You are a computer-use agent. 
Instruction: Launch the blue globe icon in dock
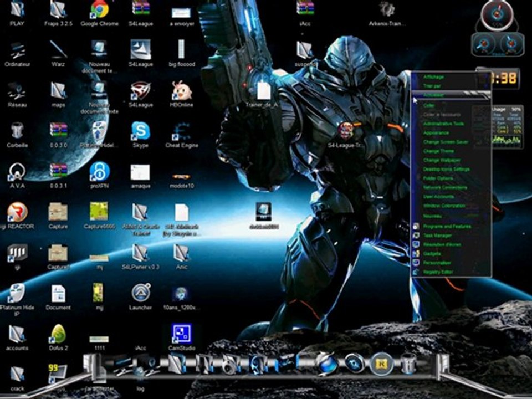[326, 364]
